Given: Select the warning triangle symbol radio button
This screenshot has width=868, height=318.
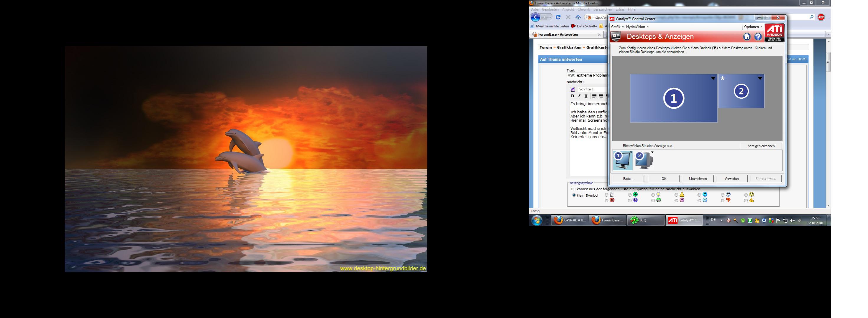Looking at the screenshot, I should [676, 195].
